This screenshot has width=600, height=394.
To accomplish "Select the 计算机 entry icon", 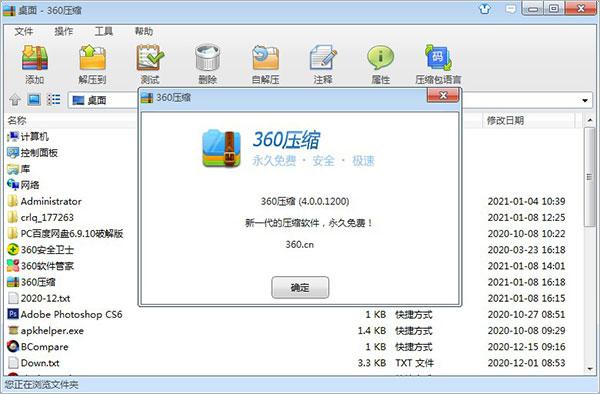I will tap(13, 137).
